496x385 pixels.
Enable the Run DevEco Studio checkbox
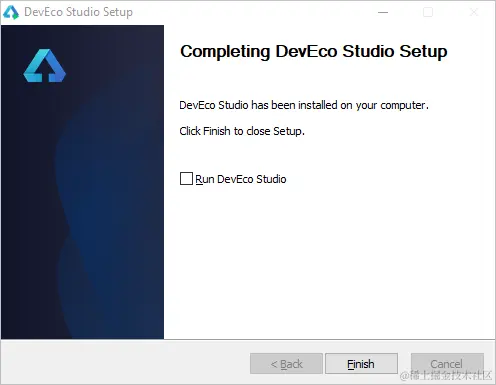tap(186, 179)
